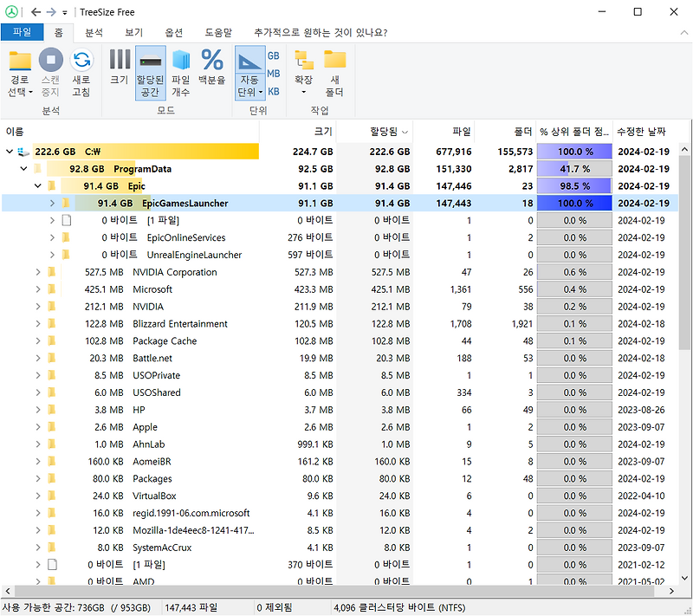Click 추가적으로 원하는 것이 있나요? link
The width and height of the screenshot is (693, 616).
[321, 33]
